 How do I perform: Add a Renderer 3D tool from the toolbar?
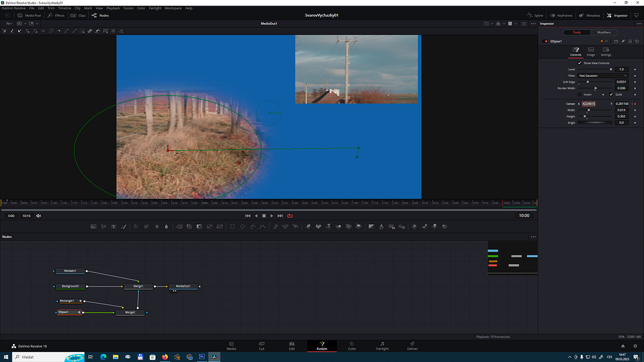pos(358,227)
